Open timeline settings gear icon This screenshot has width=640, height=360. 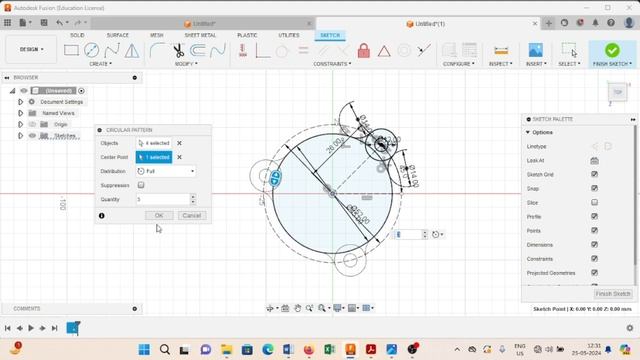tap(630, 328)
